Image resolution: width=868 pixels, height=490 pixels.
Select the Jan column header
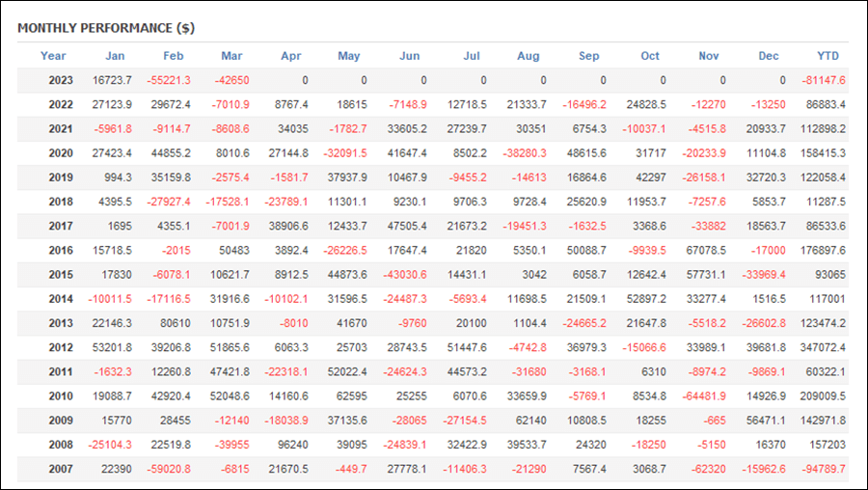[115, 56]
